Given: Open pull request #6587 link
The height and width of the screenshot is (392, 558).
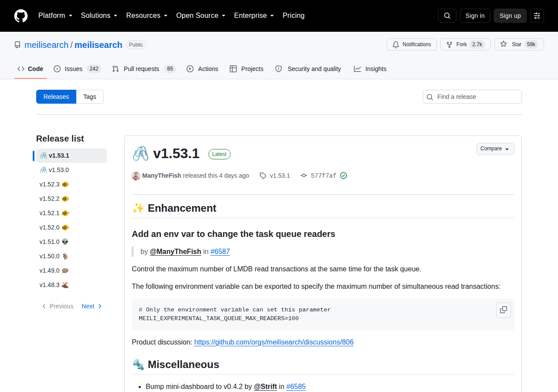Looking at the screenshot, I should click(220, 251).
